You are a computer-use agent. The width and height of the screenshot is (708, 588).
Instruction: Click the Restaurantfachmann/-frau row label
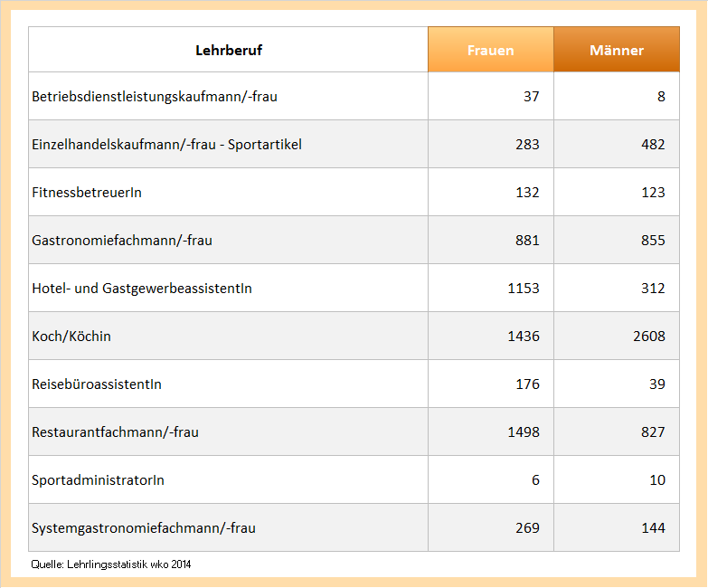[x=115, y=432]
